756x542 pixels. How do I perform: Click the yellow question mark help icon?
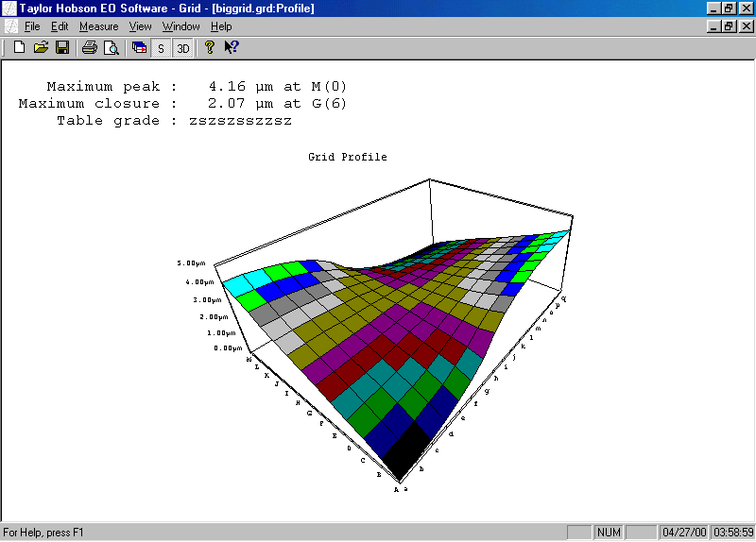[x=210, y=47]
